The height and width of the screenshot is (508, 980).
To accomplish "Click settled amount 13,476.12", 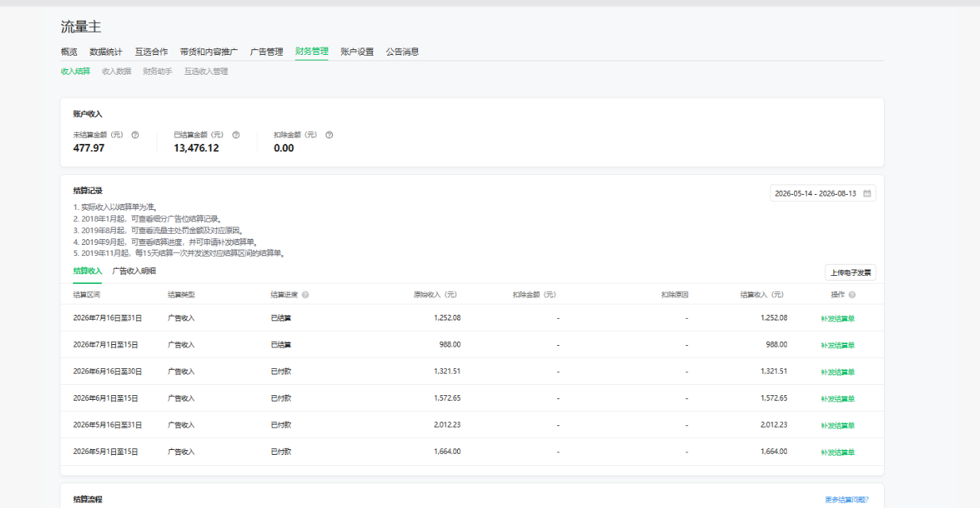I will pyautogui.click(x=196, y=149).
